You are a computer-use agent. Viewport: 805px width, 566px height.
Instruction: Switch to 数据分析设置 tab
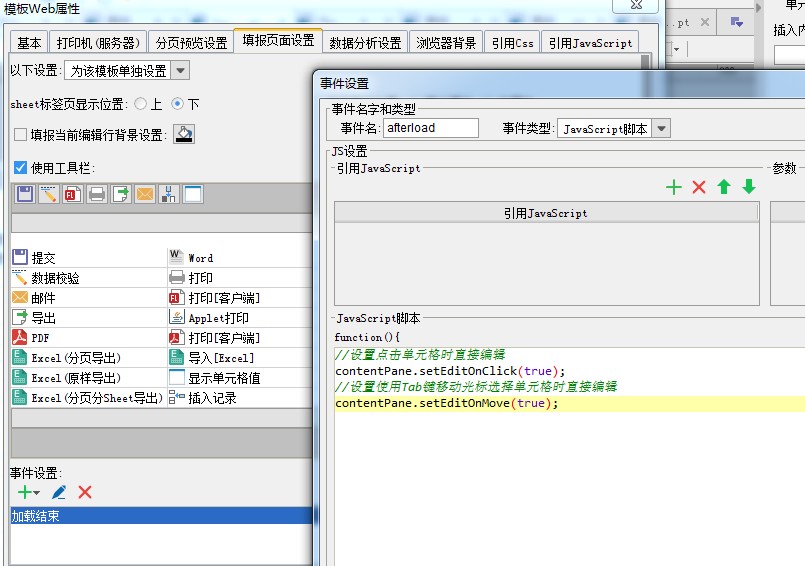pyautogui.click(x=365, y=43)
